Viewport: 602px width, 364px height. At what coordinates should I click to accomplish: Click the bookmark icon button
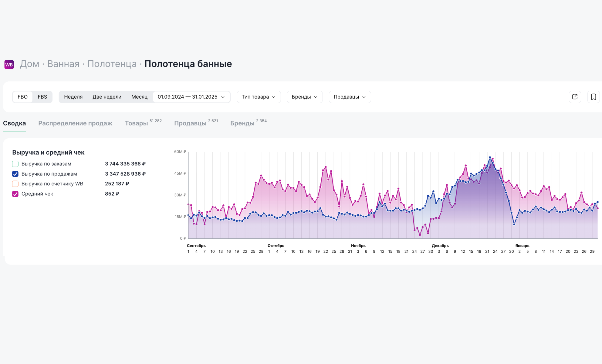pos(593,97)
